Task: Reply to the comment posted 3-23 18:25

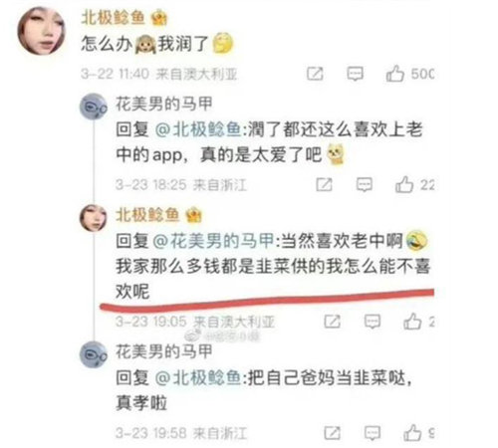Action: (x=365, y=185)
